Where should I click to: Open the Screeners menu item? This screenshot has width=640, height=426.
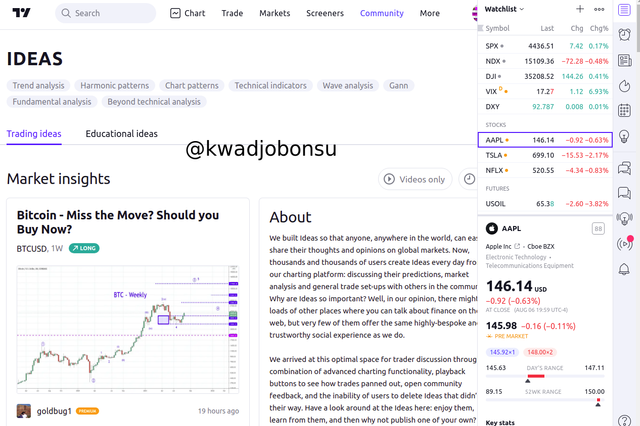tap(325, 13)
